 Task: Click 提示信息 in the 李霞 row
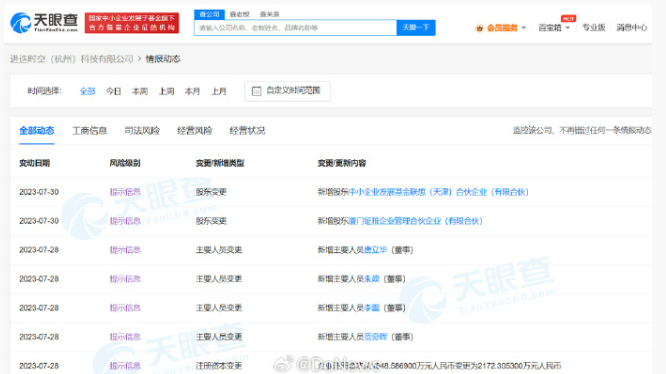[125, 308]
